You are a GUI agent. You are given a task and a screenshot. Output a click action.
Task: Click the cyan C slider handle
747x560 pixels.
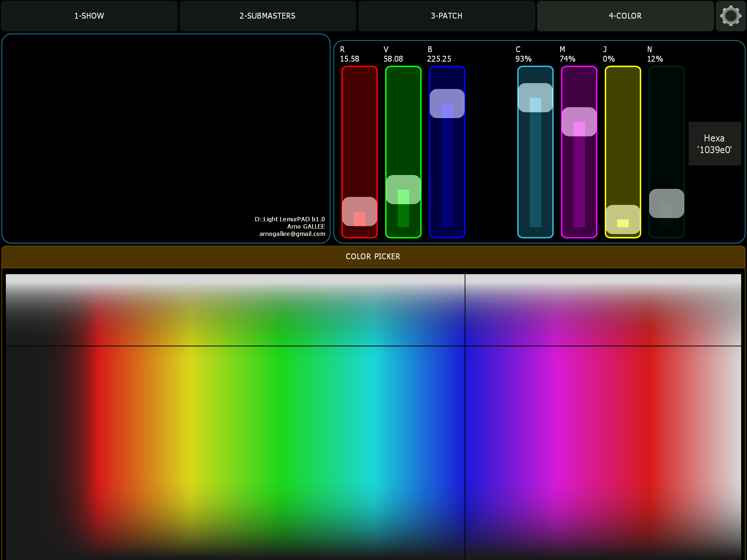535,98
